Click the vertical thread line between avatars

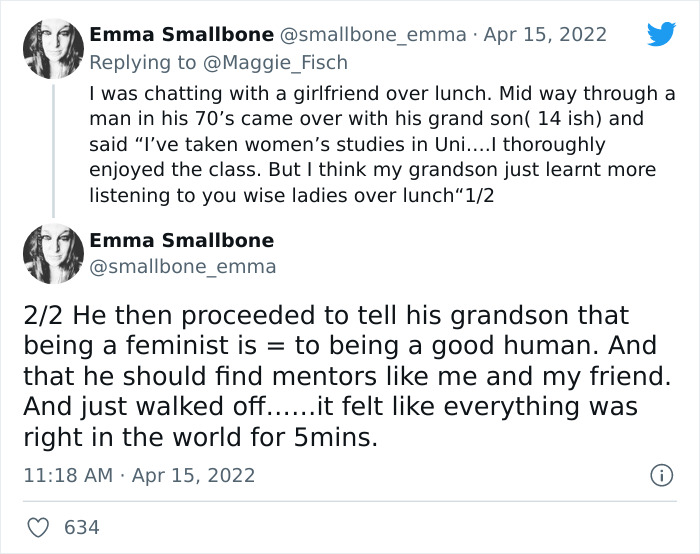[x=52, y=150]
